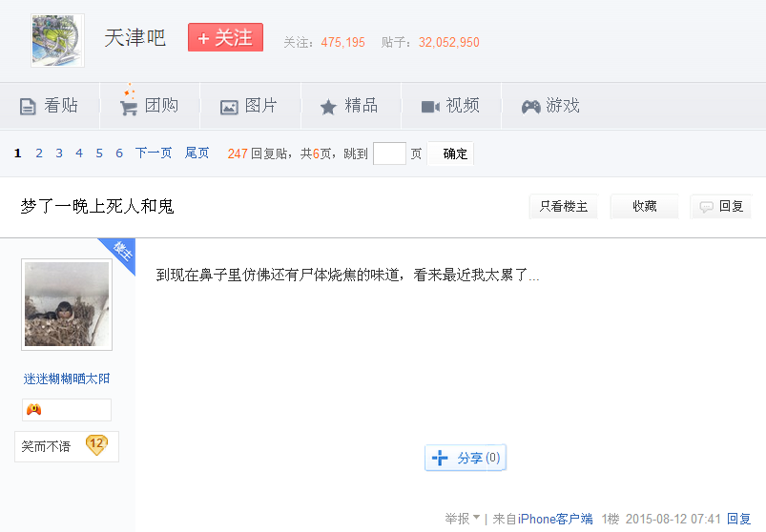Screen dimensions: 766x532
Task: Open the 看贴 tab
Action: 50,106
